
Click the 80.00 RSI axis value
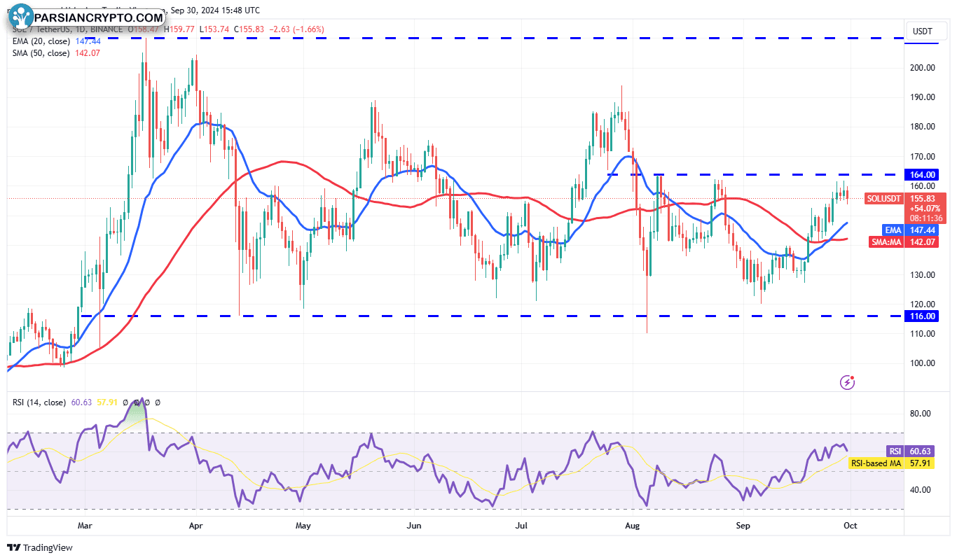point(920,413)
